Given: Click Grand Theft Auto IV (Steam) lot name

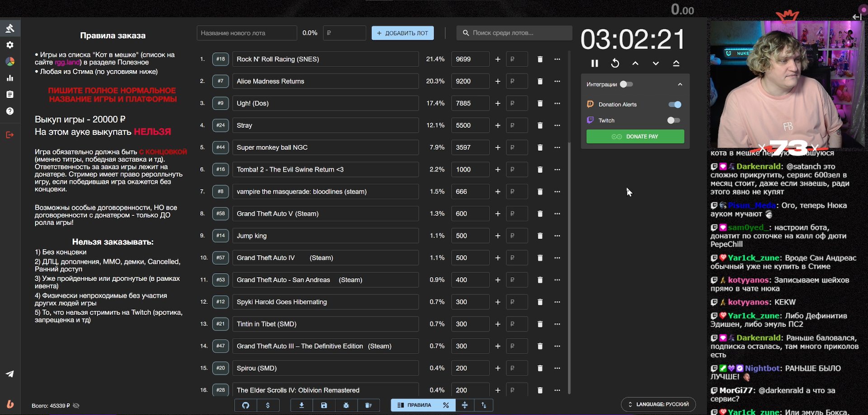Looking at the screenshot, I should (x=325, y=258).
